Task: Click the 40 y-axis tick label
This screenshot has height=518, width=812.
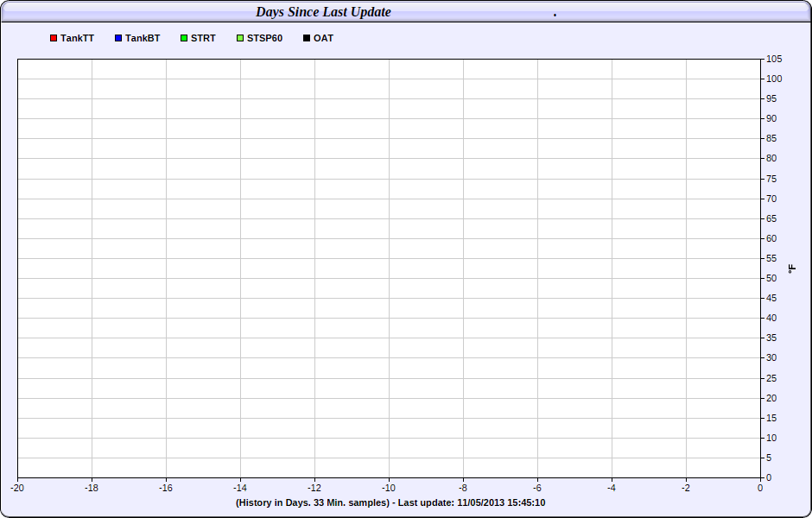Action: point(771,318)
